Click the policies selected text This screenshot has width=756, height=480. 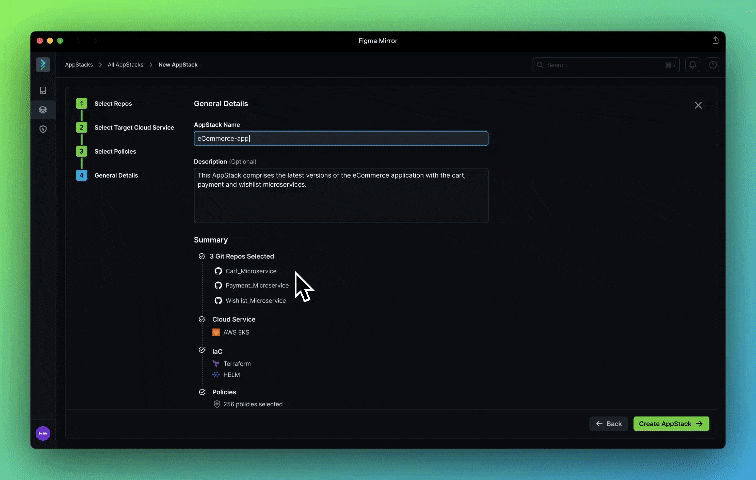click(x=253, y=404)
